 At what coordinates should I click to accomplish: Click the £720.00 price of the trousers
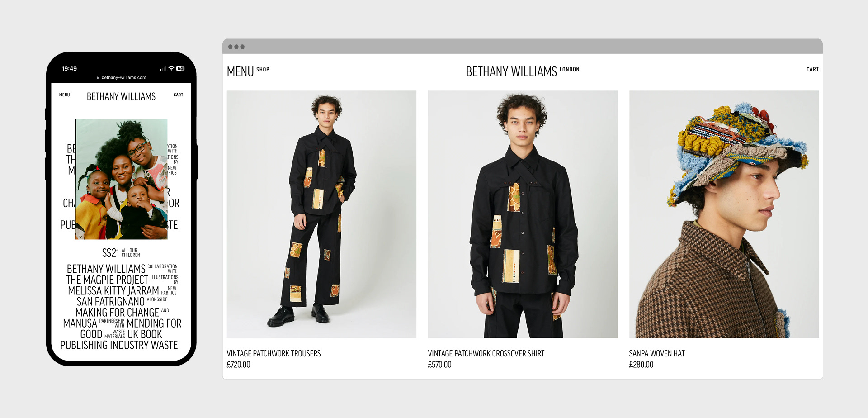coord(238,365)
